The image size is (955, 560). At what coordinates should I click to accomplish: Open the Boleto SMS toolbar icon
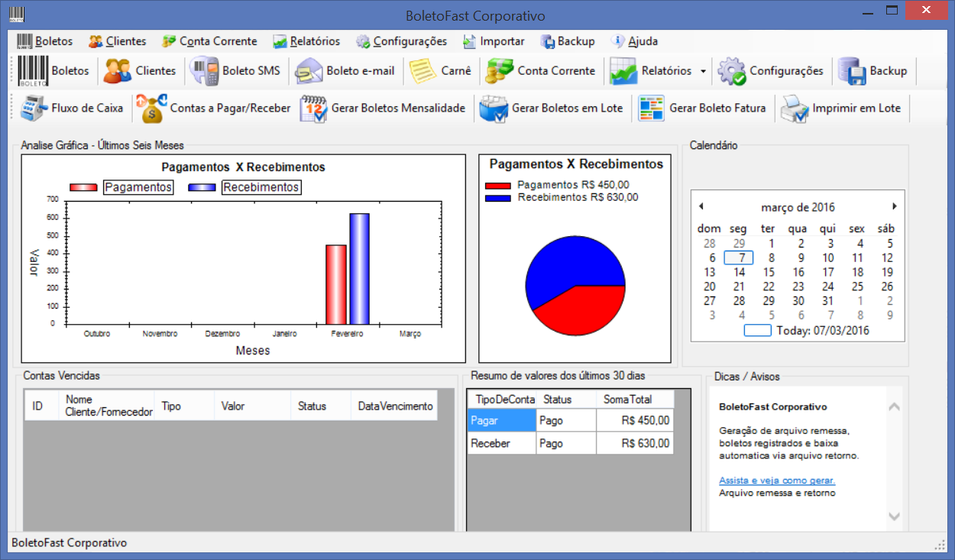click(204, 71)
